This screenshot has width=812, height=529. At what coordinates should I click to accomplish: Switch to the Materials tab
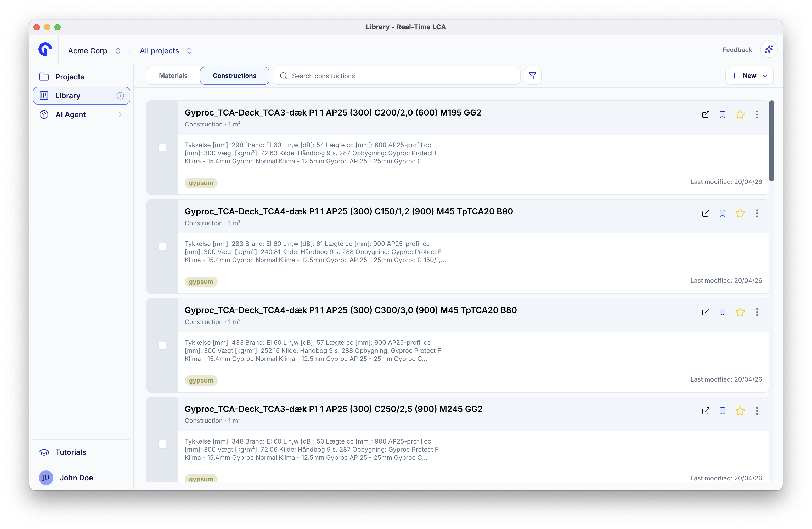point(173,76)
